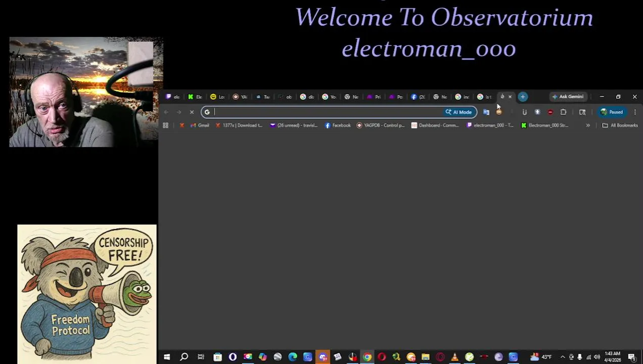Viewport: 643px width, 364px height.
Task: Switch to the 'inc' Google tab
Action: pos(462,97)
